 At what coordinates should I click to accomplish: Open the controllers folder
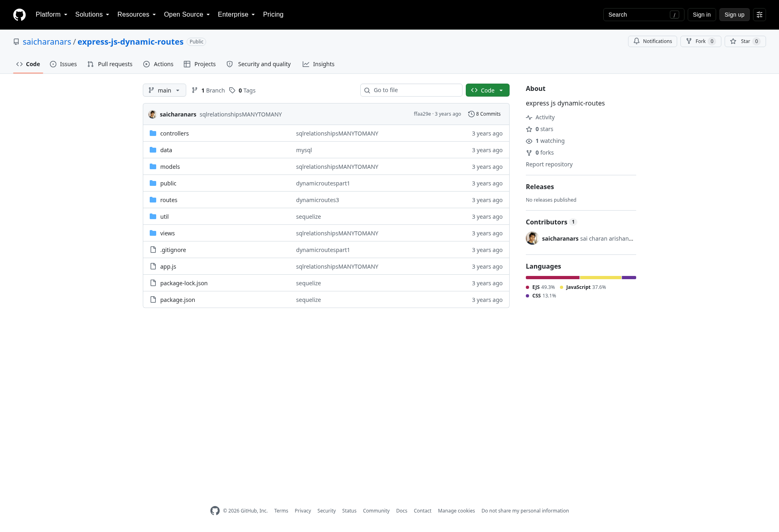(x=174, y=134)
